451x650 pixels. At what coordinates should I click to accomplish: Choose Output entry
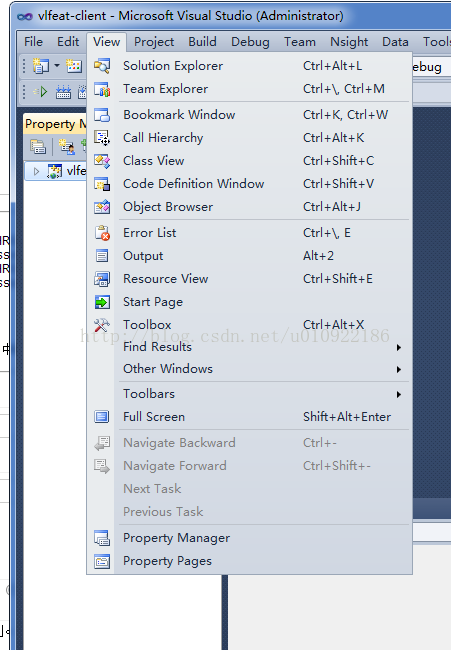[x=250, y=256]
